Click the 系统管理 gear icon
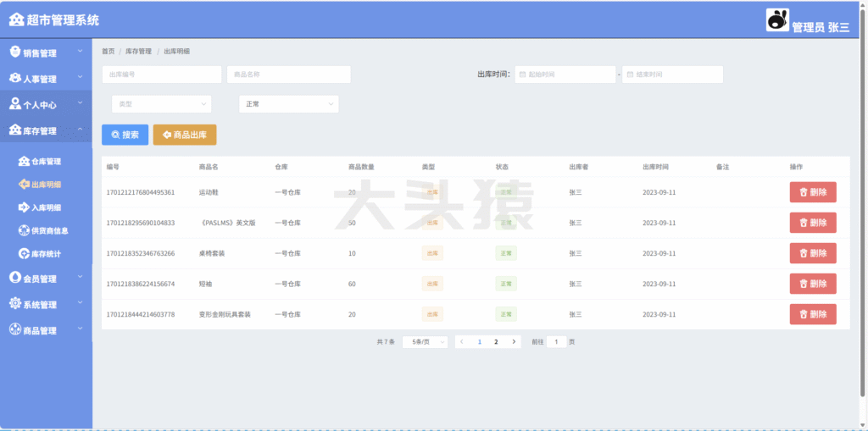868x431 pixels. point(15,303)
